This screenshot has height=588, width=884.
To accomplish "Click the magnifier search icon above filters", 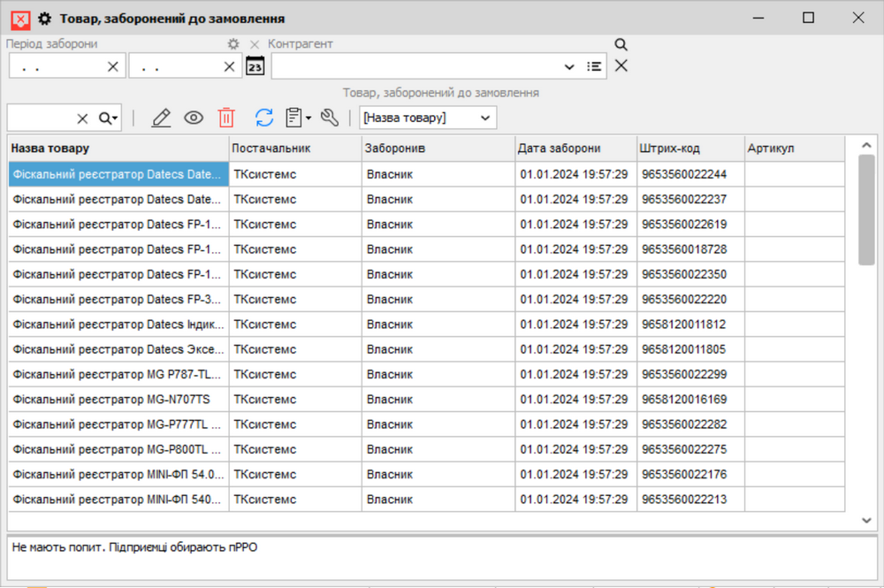I will click(x=621, y=44).
